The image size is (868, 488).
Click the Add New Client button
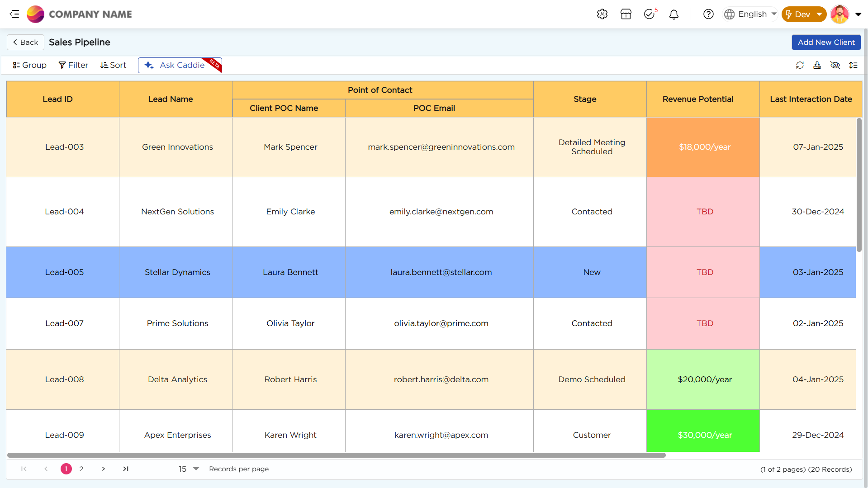click(826, 42)
